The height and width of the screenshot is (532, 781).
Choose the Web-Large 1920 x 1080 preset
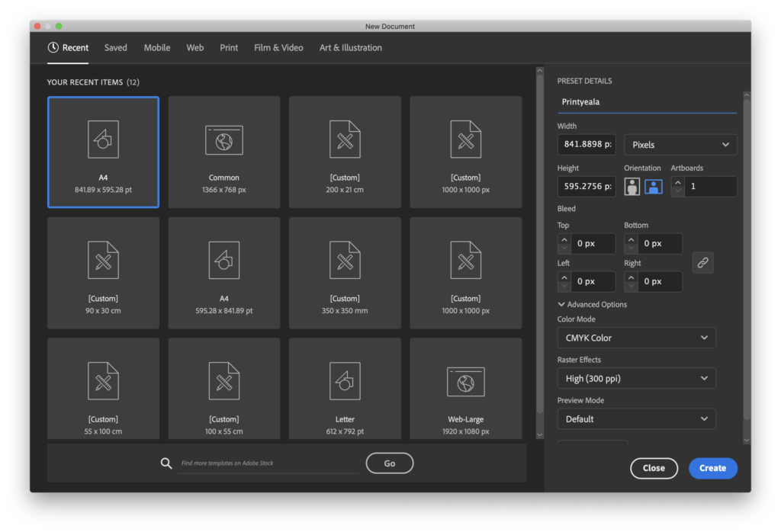(x=465, y=393)
